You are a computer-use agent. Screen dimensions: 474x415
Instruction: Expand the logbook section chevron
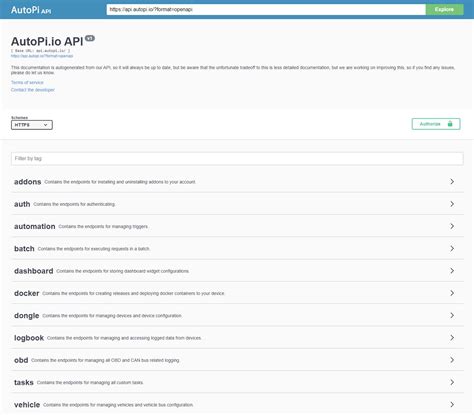(x=452, y=338)
